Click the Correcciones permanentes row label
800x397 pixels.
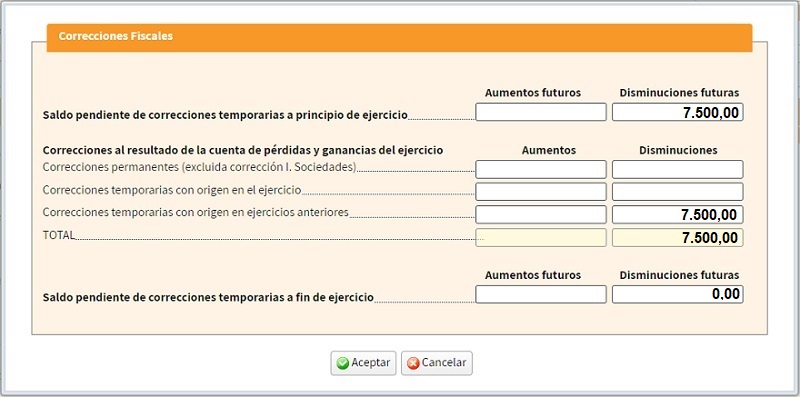coord(199,167)
